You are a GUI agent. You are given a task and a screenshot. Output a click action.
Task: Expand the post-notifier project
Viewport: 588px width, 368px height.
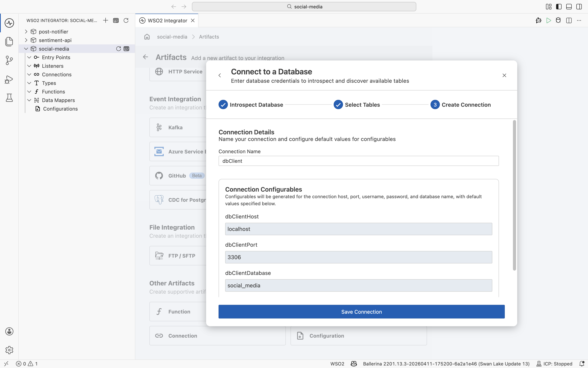coord(26,32)
